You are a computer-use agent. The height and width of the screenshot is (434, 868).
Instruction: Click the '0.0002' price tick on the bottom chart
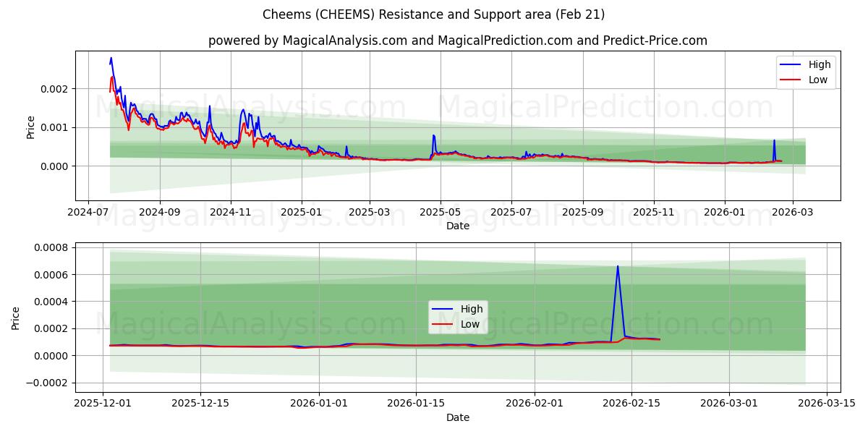[51, 328]
